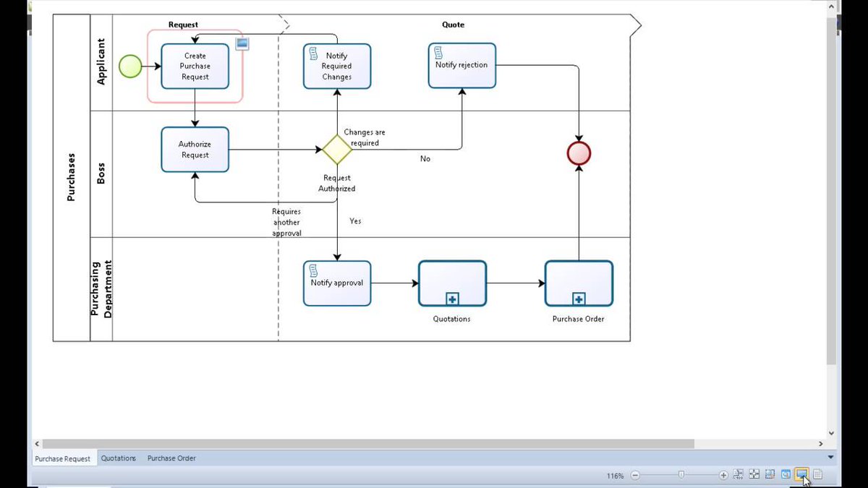Click the fit-to-size 100% status bar icon

coord(739,474)
